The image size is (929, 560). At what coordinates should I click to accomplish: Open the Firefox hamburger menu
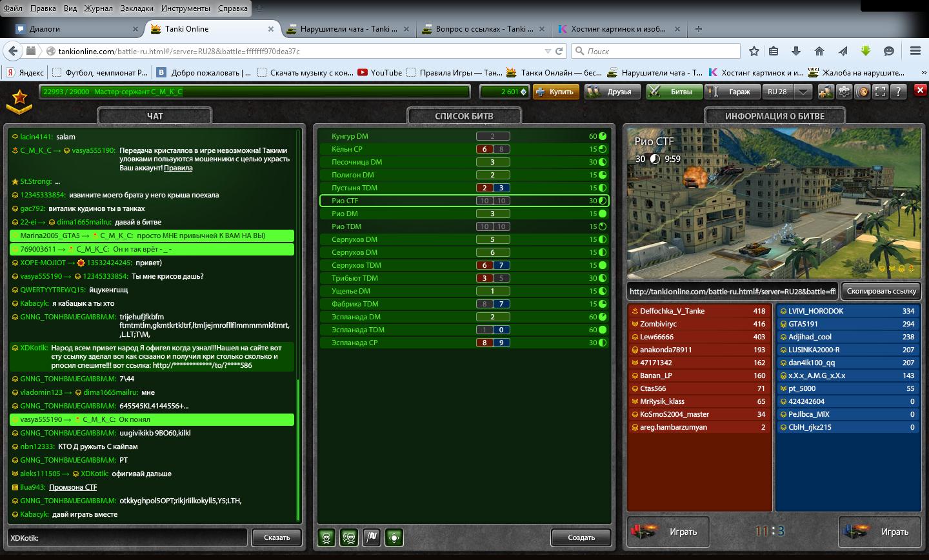click(x=915, y=51)
